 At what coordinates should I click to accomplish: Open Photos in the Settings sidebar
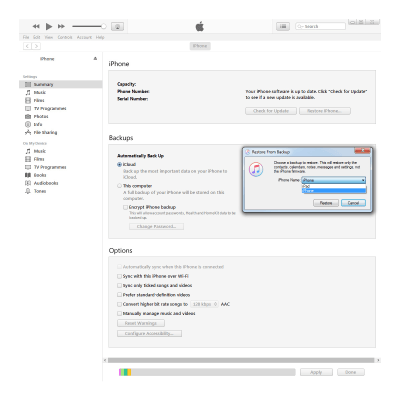[41, 116]
